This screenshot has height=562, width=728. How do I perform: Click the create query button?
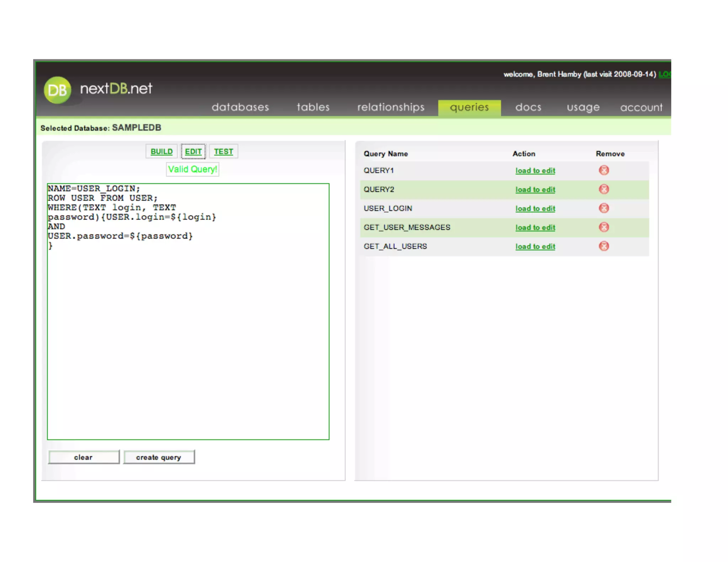point(159,457)
